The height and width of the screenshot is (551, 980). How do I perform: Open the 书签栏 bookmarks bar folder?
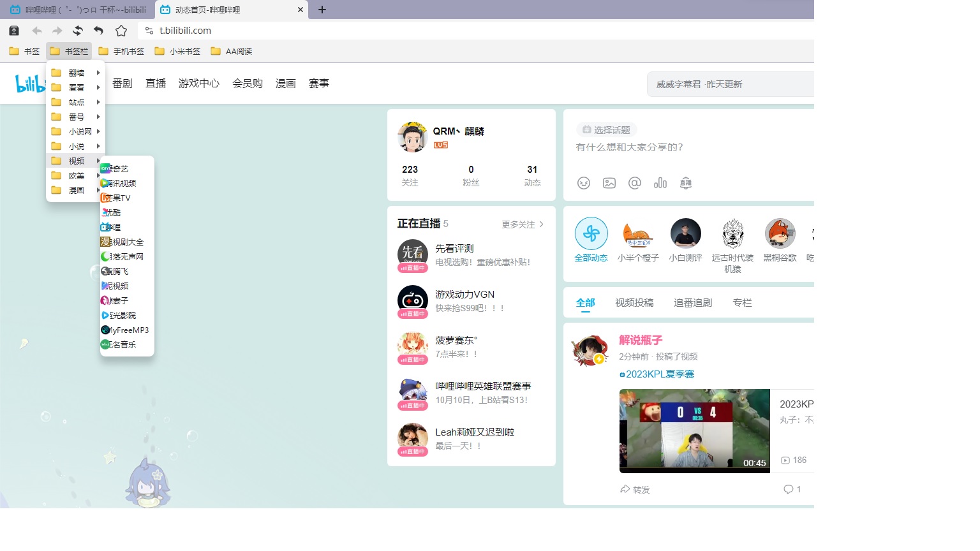[69, 51]
